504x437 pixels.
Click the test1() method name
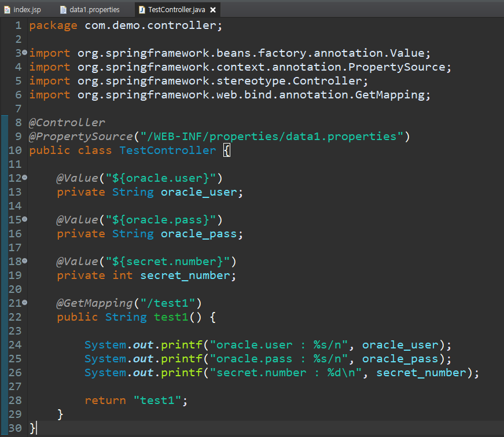pyautogui.click(x=171, y=317)
